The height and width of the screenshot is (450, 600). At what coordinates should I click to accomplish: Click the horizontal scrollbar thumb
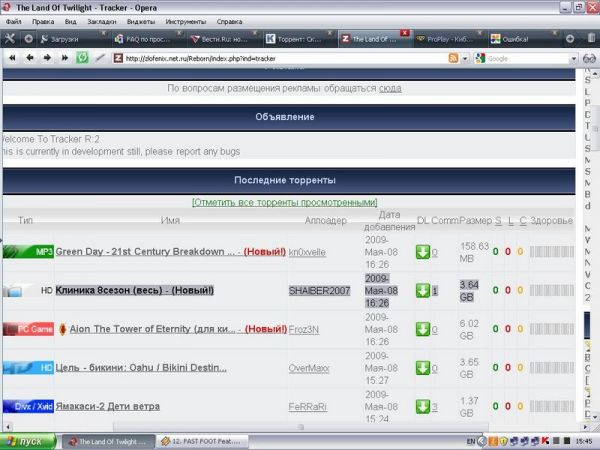pyautogui.click(x=300, y=426)
